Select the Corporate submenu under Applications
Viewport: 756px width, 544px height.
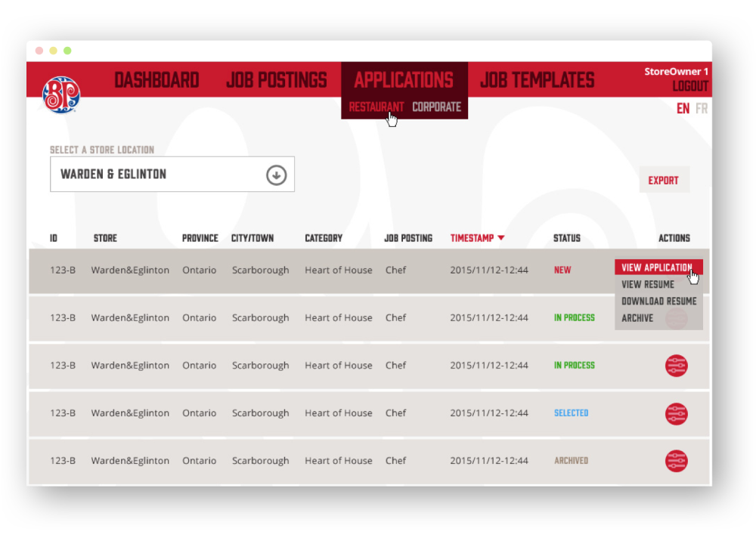[x=436, y=107]
